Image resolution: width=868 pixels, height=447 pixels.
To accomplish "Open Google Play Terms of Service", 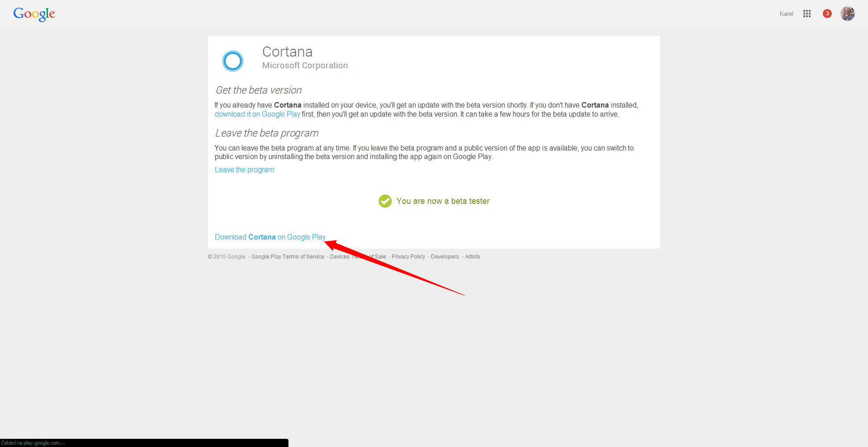I will point(288,257).
